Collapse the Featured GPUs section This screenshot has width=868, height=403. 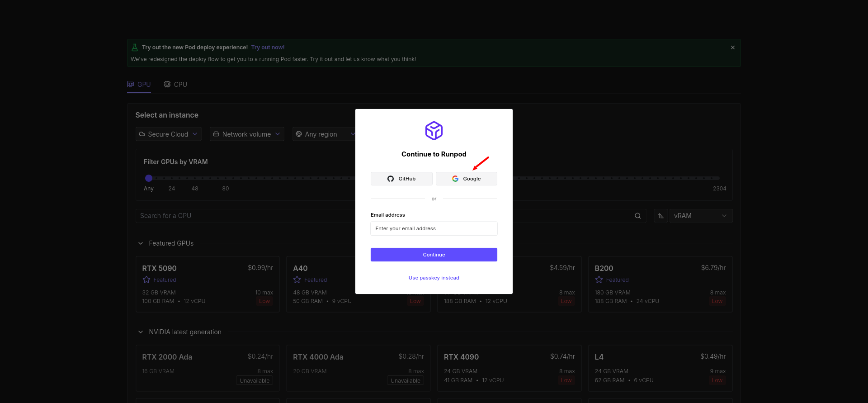(x=141, y=243)
